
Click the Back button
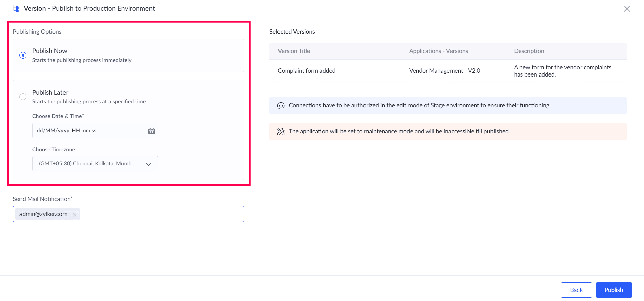[576, 290]
